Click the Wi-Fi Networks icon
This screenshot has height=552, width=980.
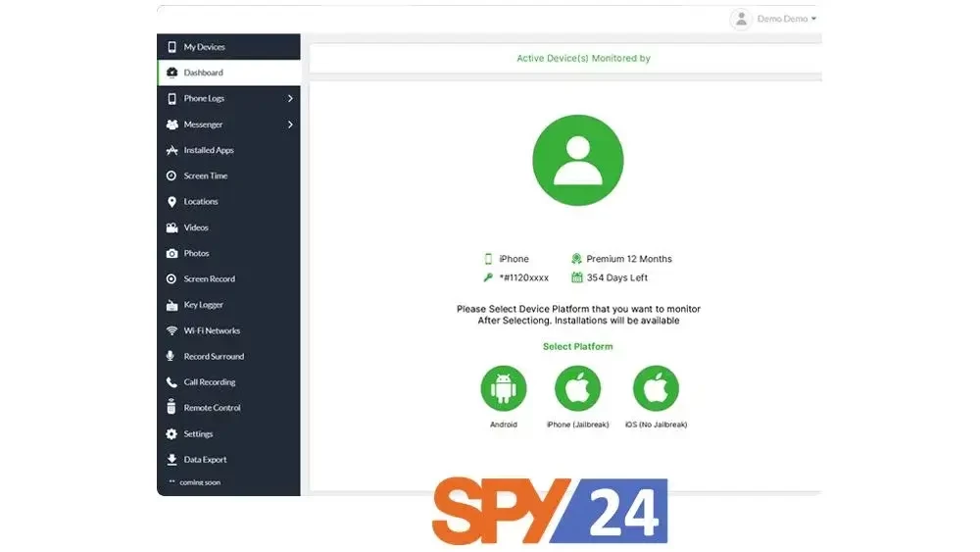point(171,330)
